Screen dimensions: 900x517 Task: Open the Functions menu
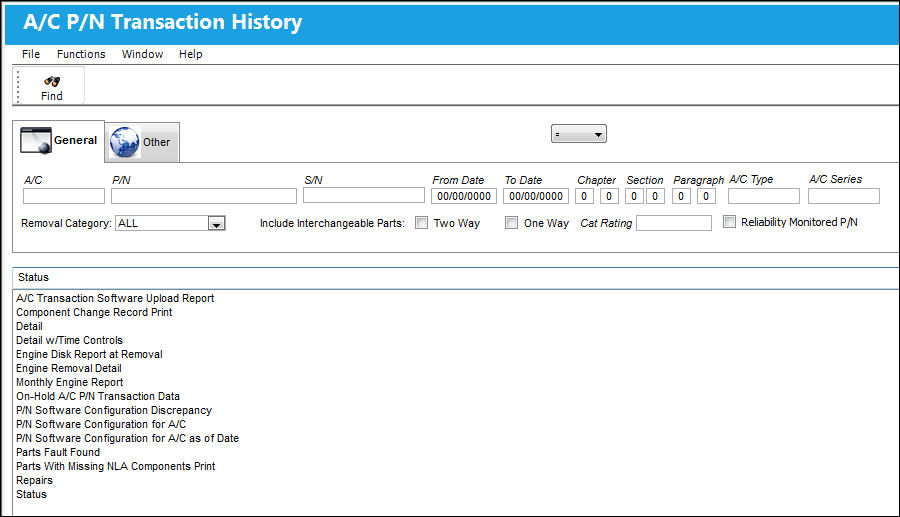click(x=81, y=54)
